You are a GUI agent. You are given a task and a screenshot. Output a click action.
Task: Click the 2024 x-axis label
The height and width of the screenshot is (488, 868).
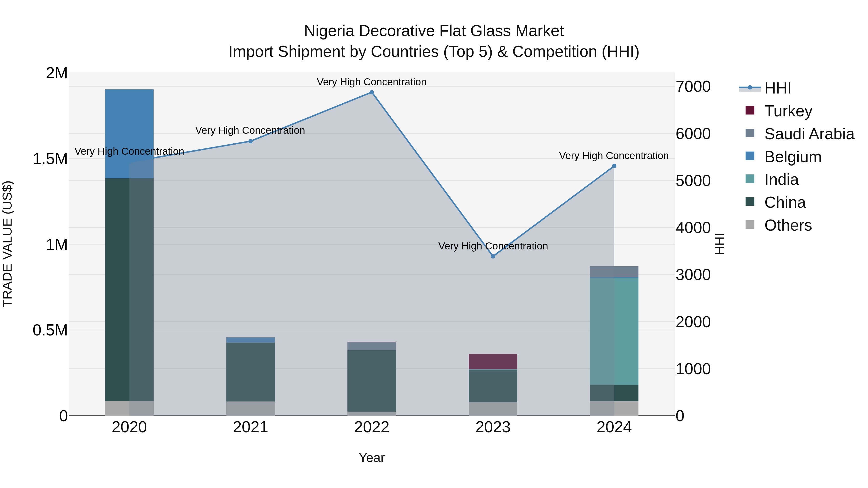pos(614,427)
